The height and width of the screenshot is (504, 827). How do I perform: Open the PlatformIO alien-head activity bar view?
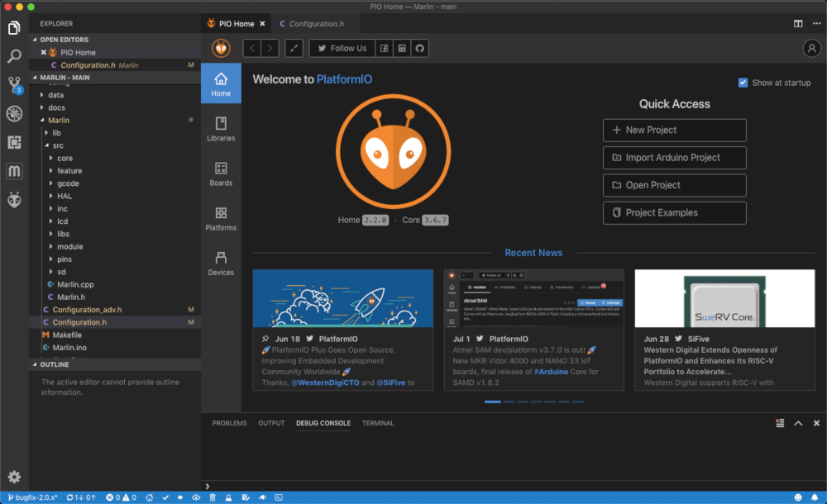[14, 199]
